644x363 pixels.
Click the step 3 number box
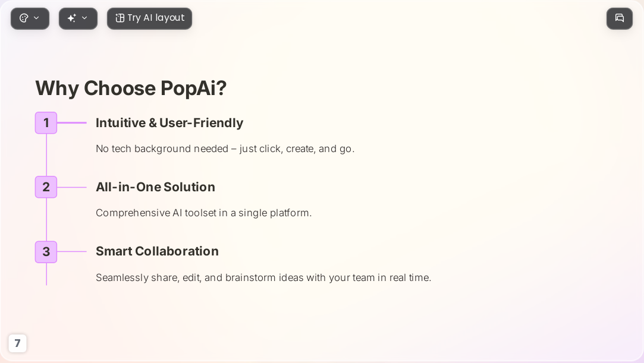tap(46, 252)
